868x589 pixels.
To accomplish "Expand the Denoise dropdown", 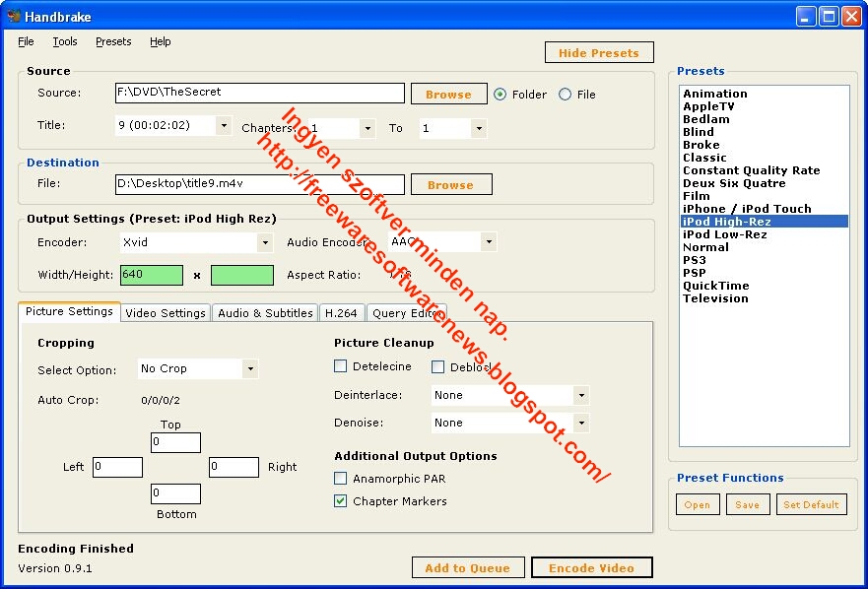I will coord(581,423).
